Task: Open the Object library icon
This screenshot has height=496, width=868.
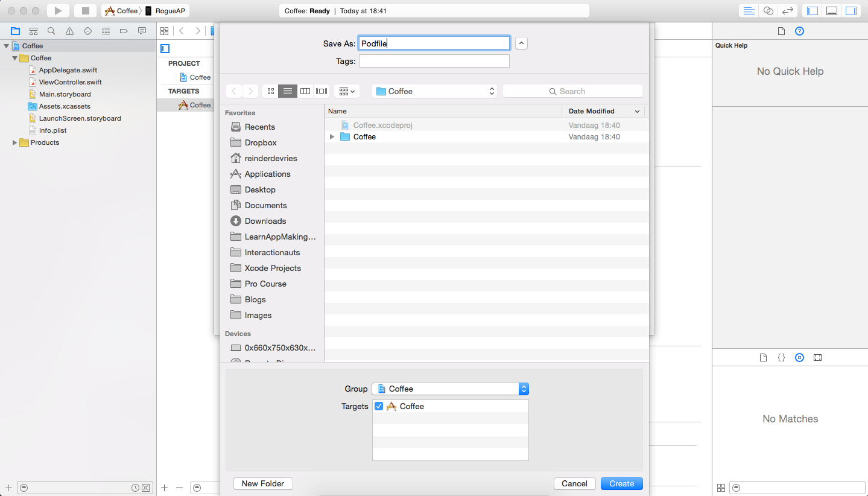Action: [x=799, y=357]
